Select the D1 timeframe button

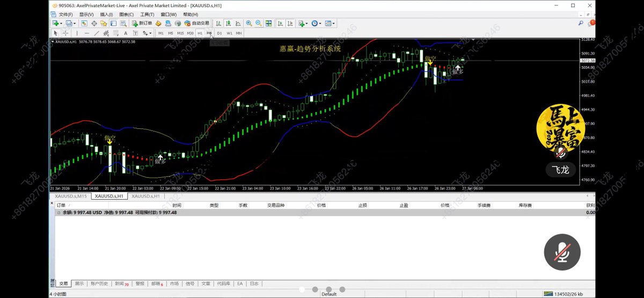(219, 33)
